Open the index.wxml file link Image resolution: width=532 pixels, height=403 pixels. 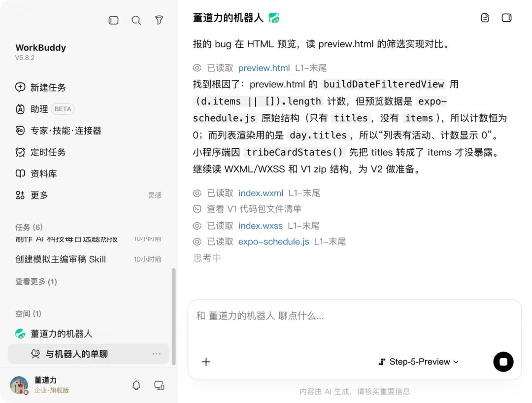(x=261, y=193)
